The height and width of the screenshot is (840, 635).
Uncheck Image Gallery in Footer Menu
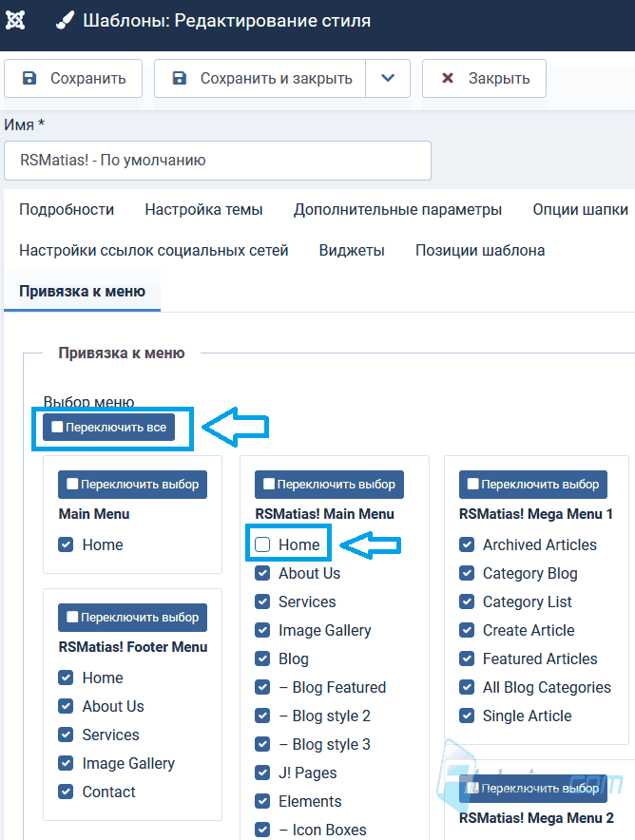click(66, 763)
